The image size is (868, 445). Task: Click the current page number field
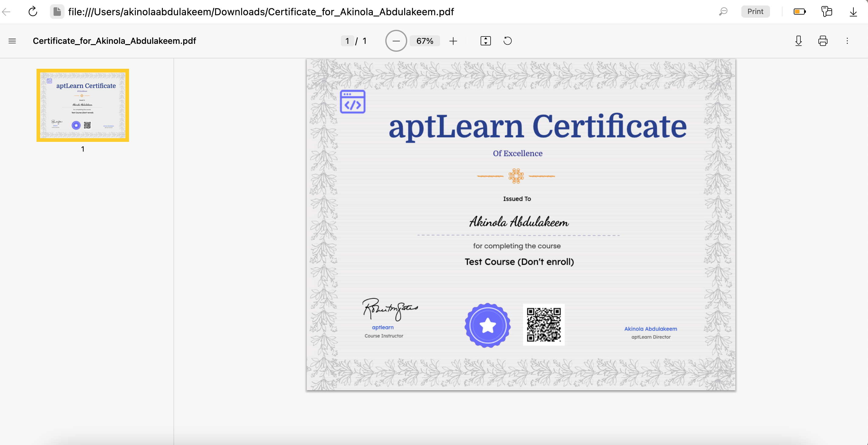coord(347,41)
